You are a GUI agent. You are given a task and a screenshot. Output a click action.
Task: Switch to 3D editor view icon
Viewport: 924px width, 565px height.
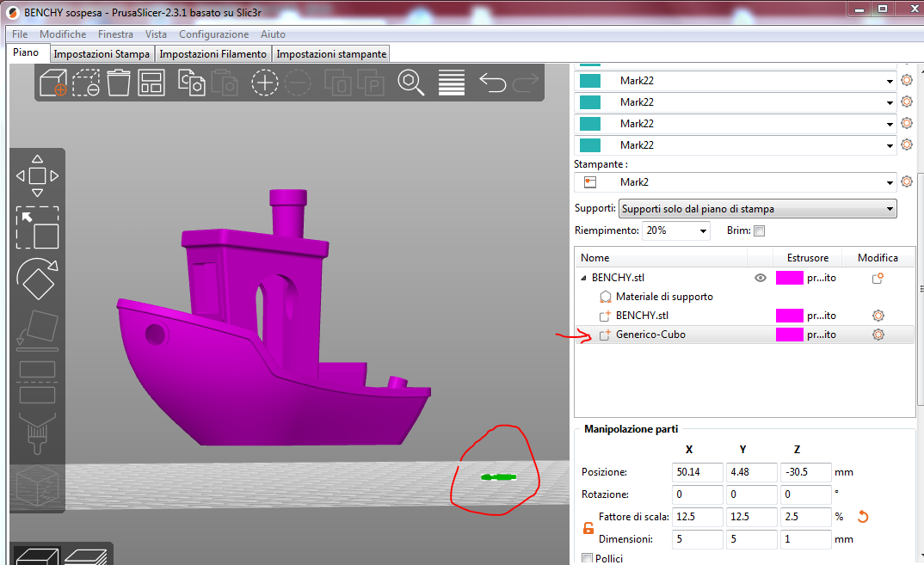36,556
